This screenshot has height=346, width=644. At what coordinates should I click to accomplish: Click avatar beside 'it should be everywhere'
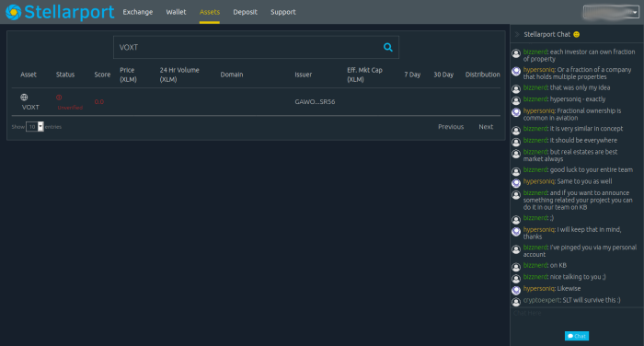(516, 143)
